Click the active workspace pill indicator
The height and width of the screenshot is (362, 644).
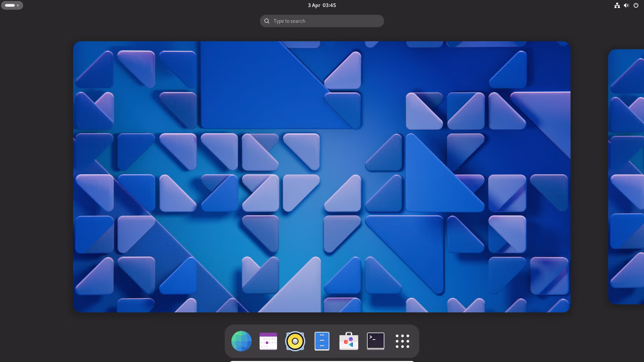tap(10, 5)
